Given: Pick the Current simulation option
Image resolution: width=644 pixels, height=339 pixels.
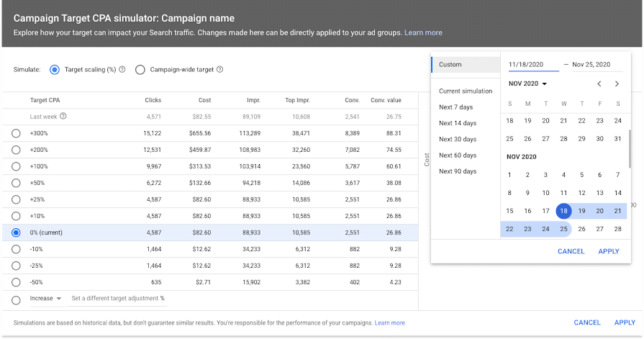Looking at the screenshot, I should (465, 91).
